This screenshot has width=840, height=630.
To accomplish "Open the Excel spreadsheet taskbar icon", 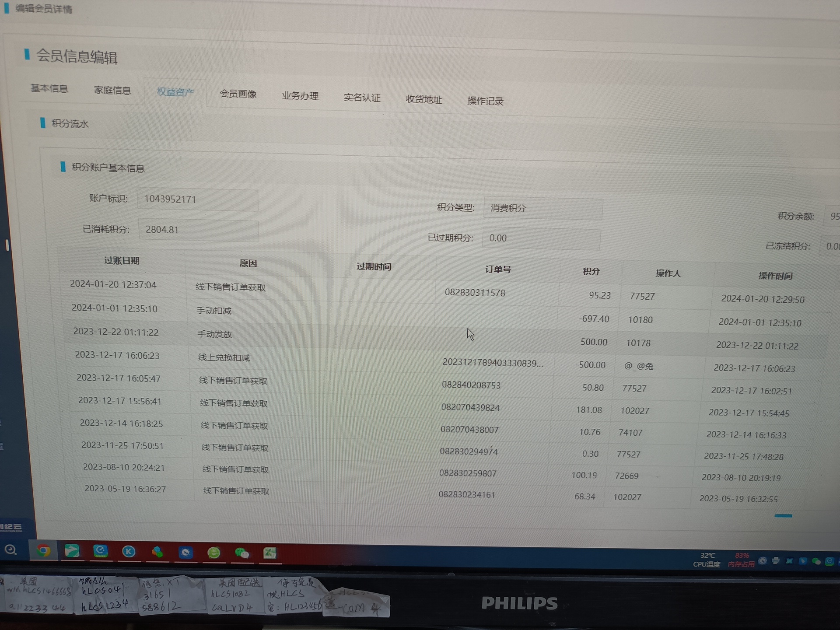I will pyautogui.click(x=269, y=553).
